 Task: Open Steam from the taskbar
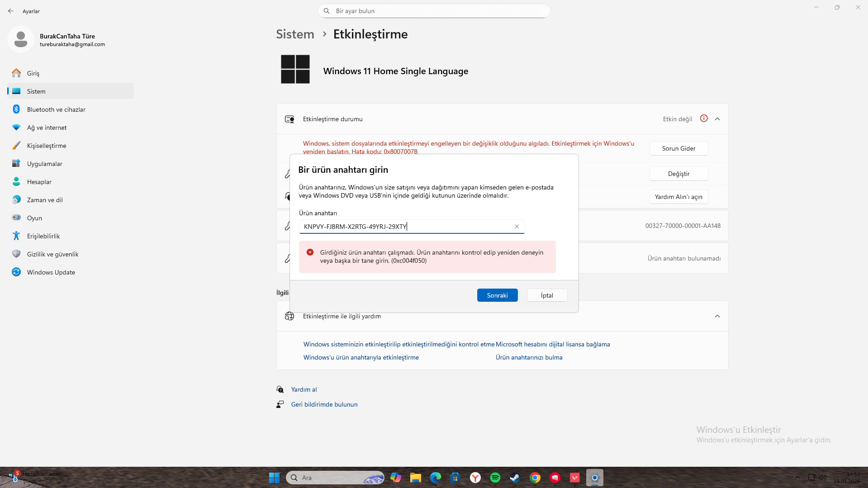click(515, 478)
